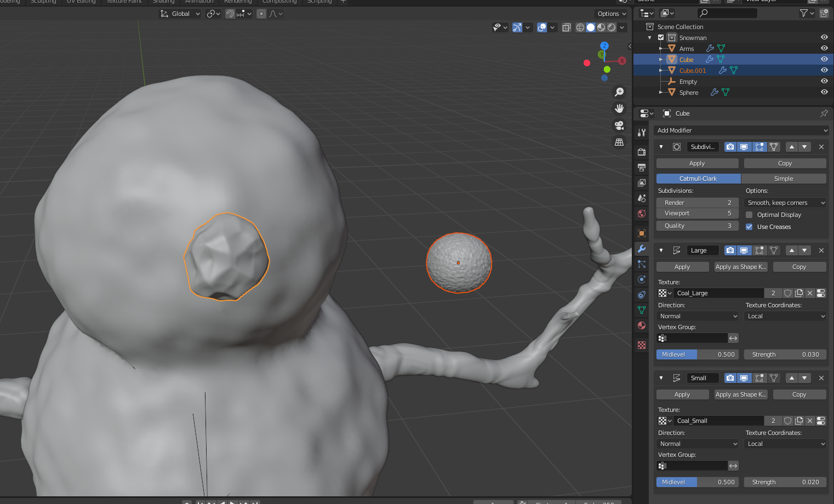The image size is (834, 504).
Task: Toggle Sphere object visibility eye
Action: pyautogui.click(x=824, y=92)
